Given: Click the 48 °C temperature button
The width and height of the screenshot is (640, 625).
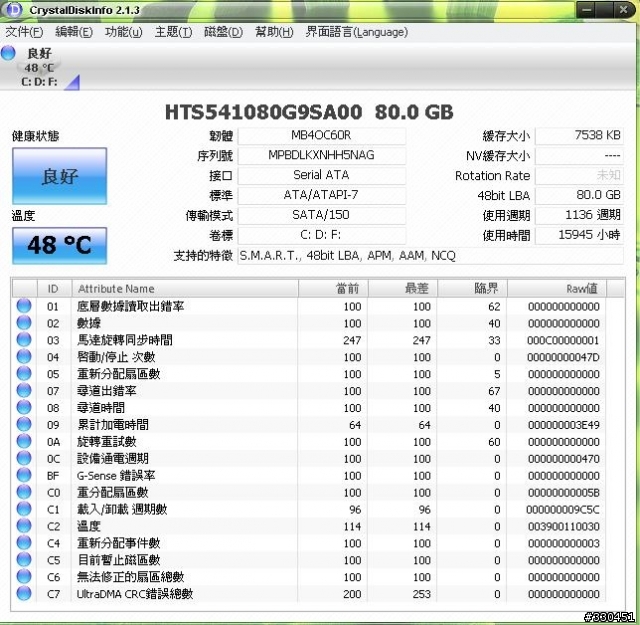Looking at the screenshot, I should 60,245.
